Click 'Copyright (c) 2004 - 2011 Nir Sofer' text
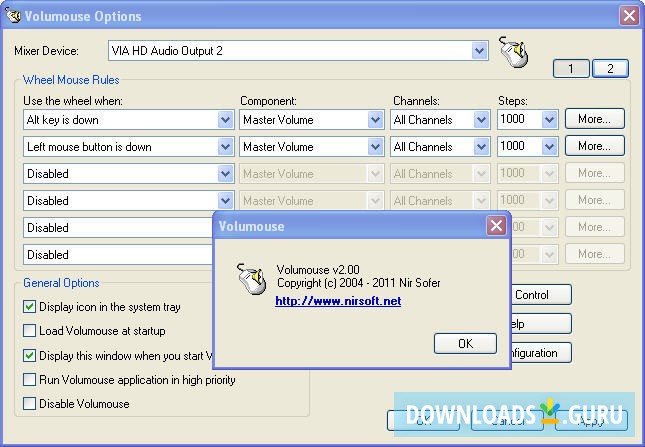The image size is (645, 447). point(358,283)
